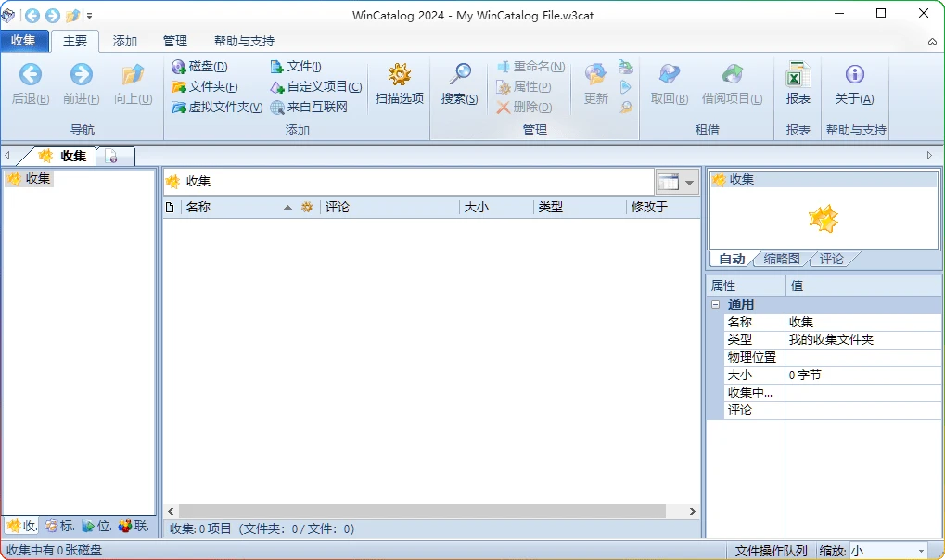Sort by the 修改于 column header
The width and height of the screenshot is (945, 560).
pos(663,208)
